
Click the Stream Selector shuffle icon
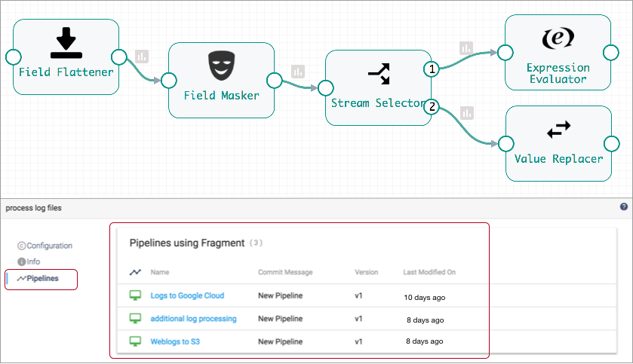point(379,73)
